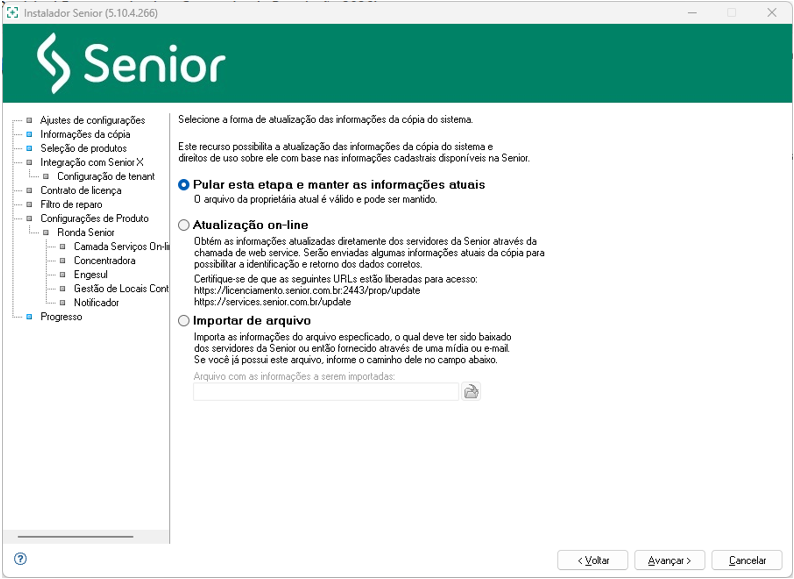Select 'Gestão de Locais Cont' tree item
This screenshot has width=794, height=579.
(121, 289)
